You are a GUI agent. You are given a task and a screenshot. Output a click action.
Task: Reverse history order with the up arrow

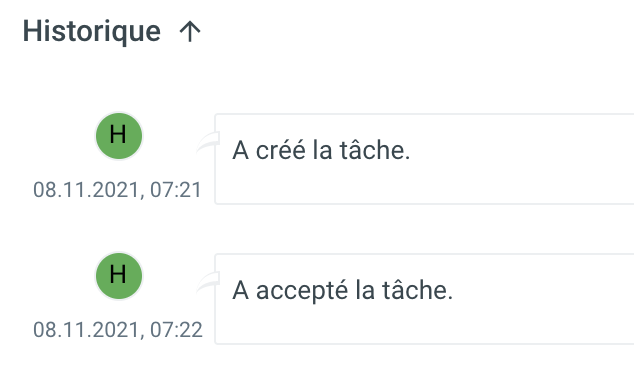click(190, 32)
